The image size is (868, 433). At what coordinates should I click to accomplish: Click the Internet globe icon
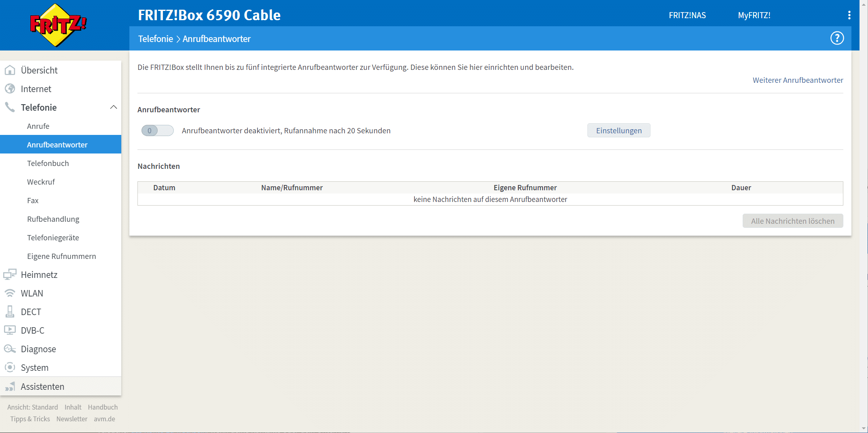point(10,89)
